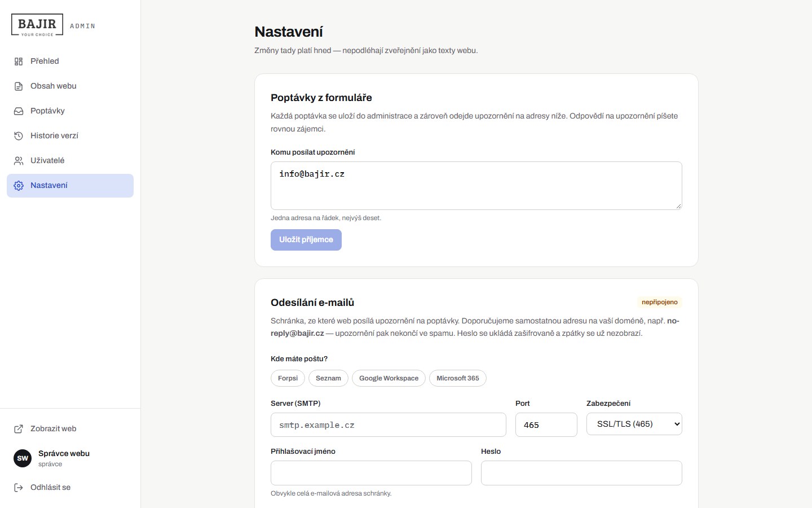Click the Server (SMTP) input field
Screen dimensions: 812x508
pyautogui.click(x=389, y=425)
